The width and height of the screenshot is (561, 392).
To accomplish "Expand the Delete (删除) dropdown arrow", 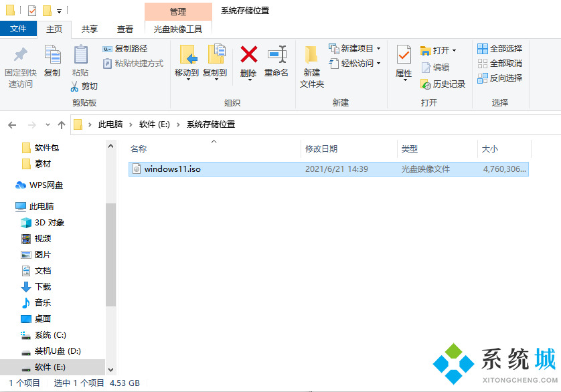I will (250, 80).
